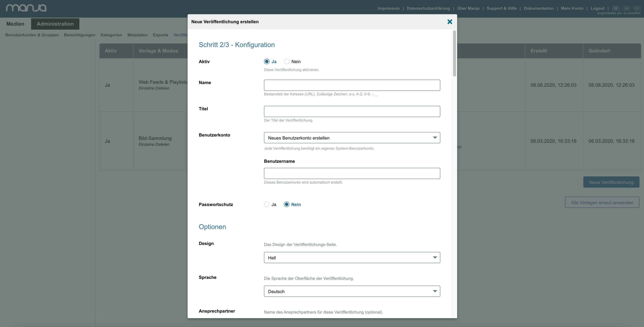Open the Über Manja link
This screenshot has height=327, width=644.
coord(468,8)
